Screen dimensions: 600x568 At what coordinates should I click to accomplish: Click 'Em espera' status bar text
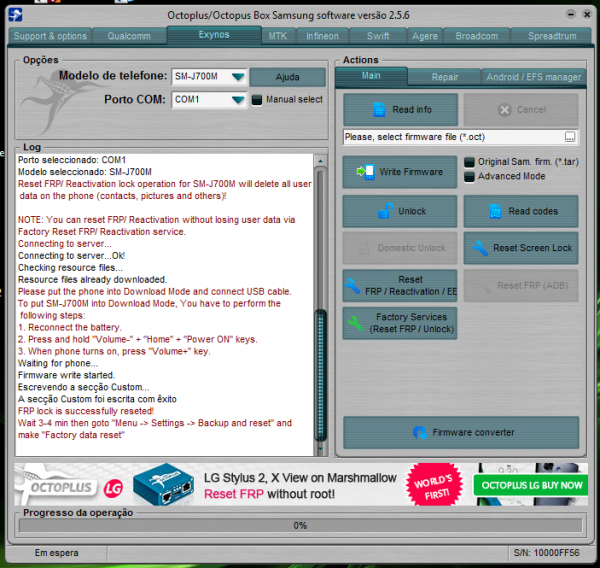click(x=57, y=553)
